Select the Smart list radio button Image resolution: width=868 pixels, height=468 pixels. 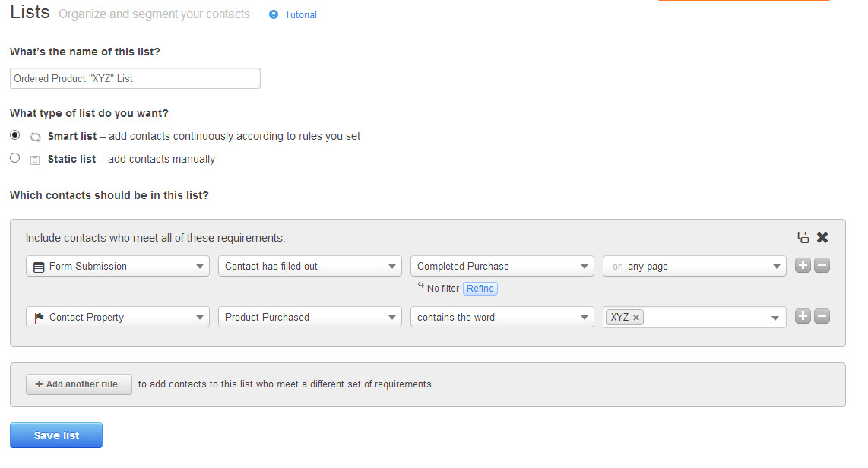pyautogui.click(x=15, y=135)
